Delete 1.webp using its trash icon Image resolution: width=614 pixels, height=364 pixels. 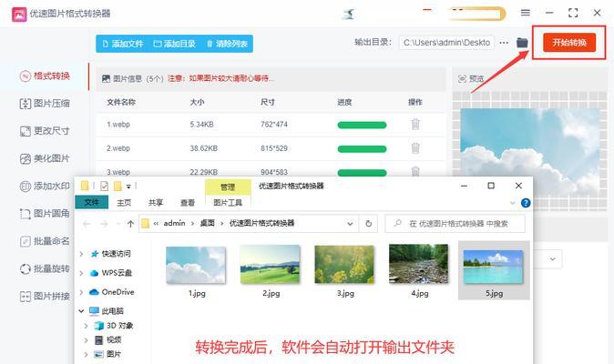[x=415, y=125]
